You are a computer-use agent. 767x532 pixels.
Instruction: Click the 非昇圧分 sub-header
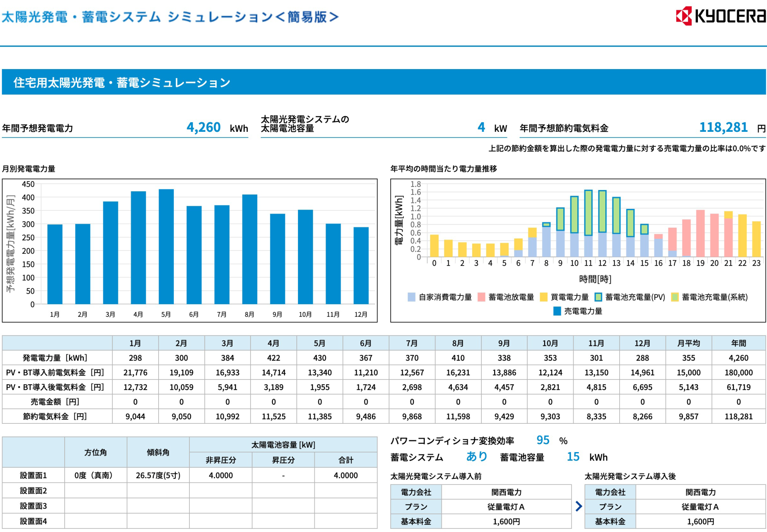pos(221,460)
